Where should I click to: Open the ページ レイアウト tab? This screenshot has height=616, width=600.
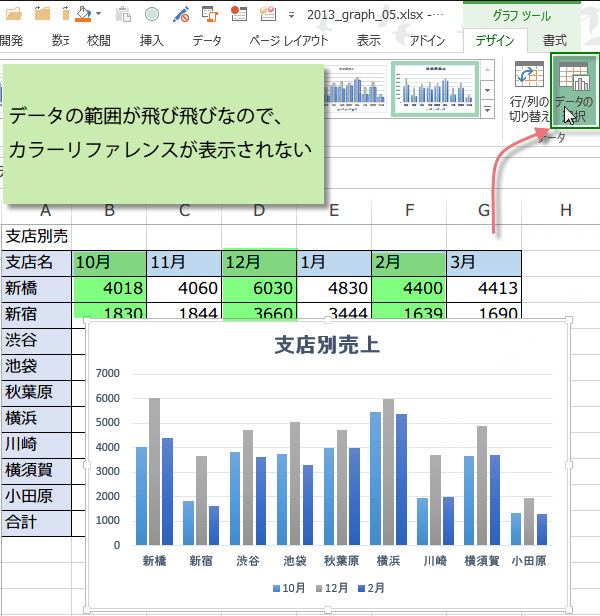click(289, 40)
